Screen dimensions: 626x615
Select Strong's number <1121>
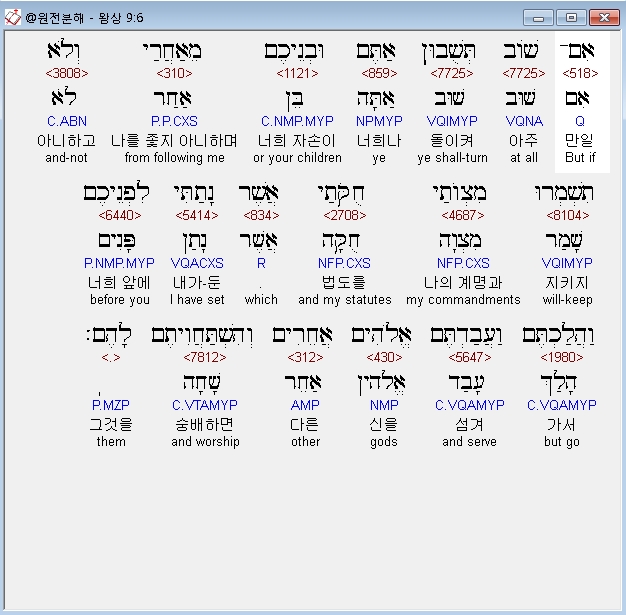coord(297,73)
